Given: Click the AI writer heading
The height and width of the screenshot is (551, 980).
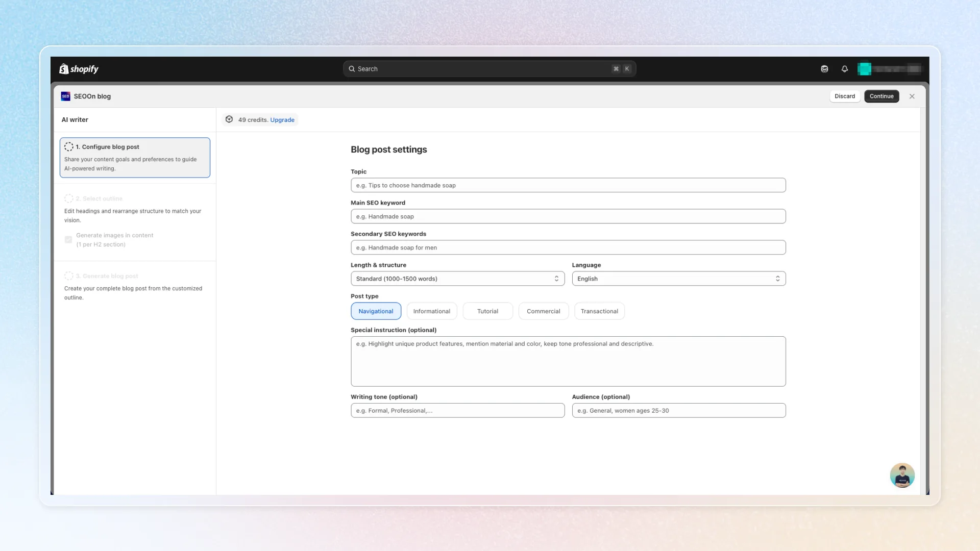Looking at the screenshot, I should tap(75, 120).
